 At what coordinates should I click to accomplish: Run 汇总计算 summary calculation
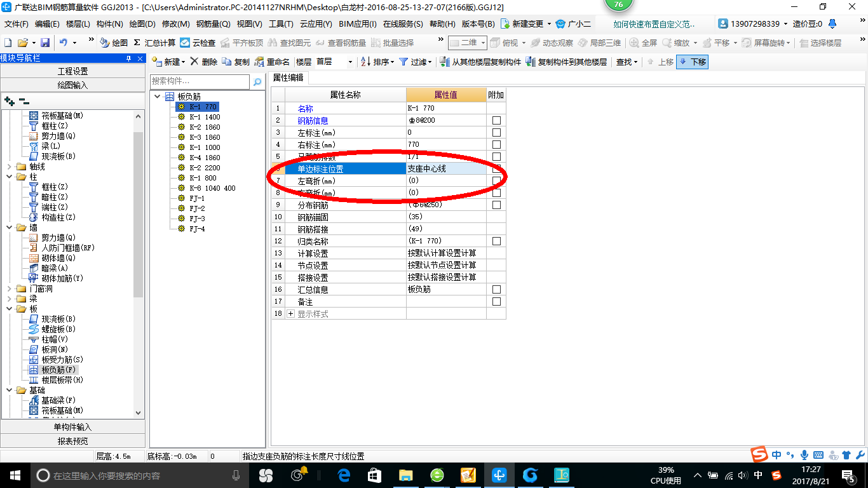(154, 43)
